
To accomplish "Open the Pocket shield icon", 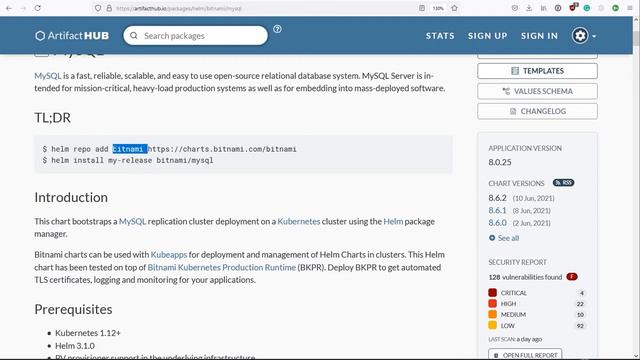I will pos(515,8).
